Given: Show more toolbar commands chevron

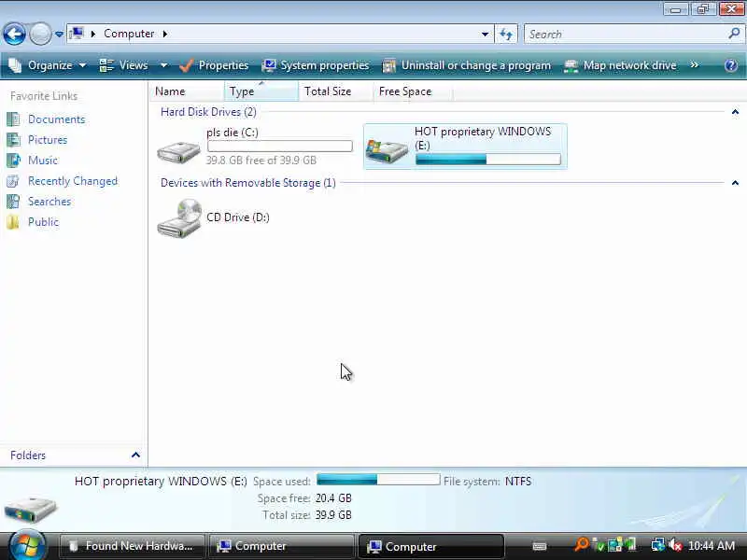Looking at the screenshot, I should tap(694, 64).
